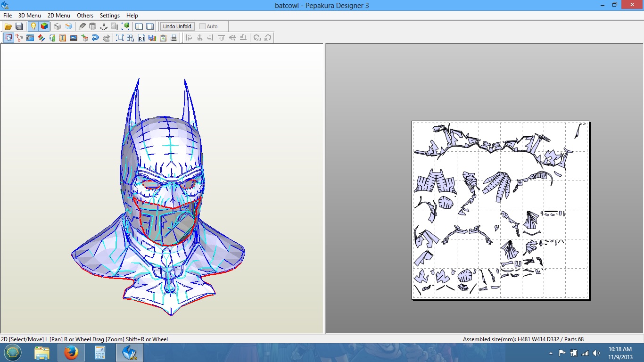Click the Undo Unfold button
The width and height of the screenshot is (644, 362).
pos(177,26)
